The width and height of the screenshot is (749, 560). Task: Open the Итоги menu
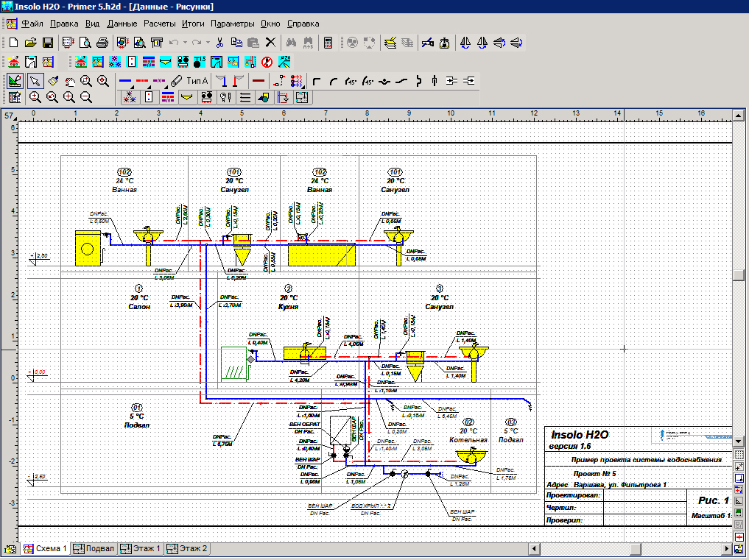pos(193,24)
